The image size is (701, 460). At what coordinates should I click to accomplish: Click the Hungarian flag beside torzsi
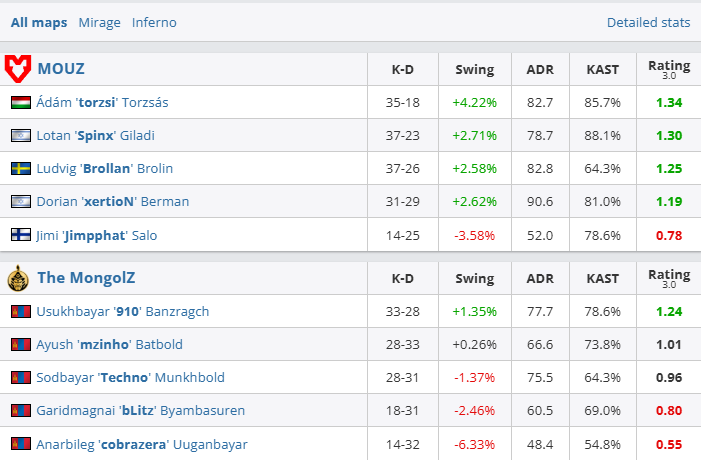point(20,102)
